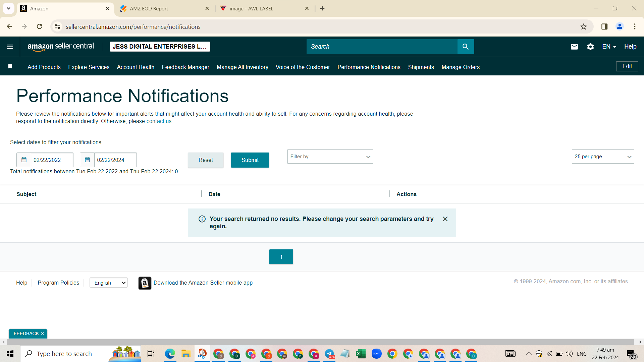Open the Windows notification center
The image size is (644, 362).
coord(631,354)
